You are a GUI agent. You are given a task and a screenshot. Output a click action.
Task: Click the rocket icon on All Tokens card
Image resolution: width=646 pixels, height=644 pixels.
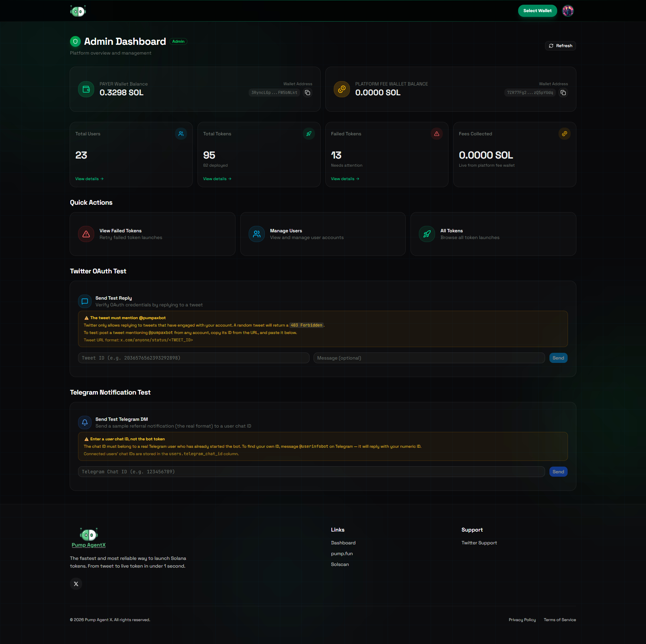pos(427,234)
